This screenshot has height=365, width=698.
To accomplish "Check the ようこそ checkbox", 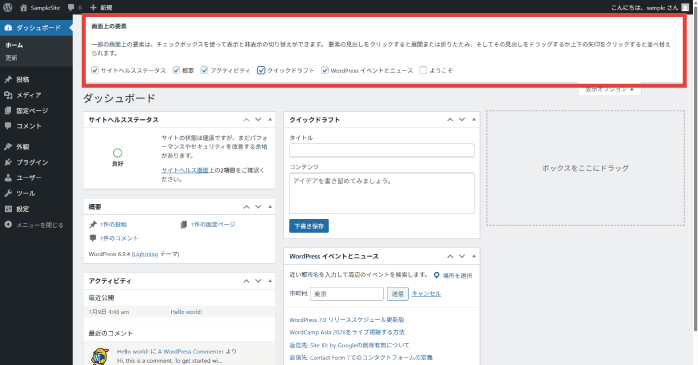I will pyautogui.click(x=423, y=70).
